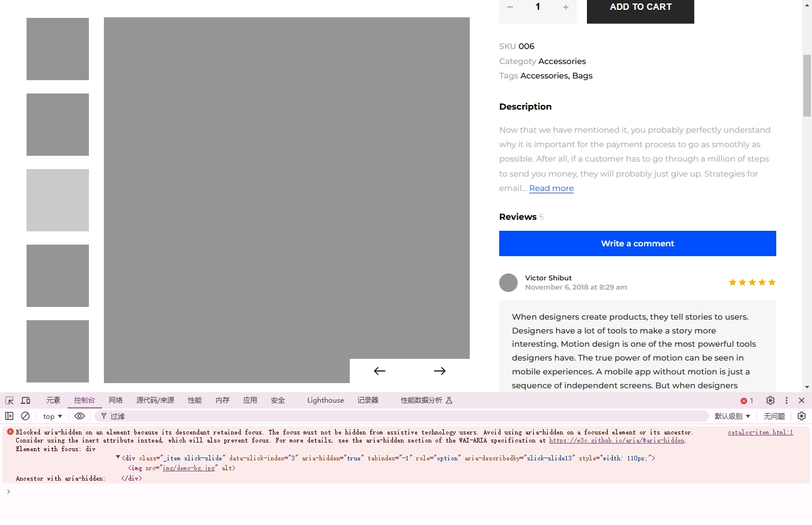Click the Write a comment button
Viewport: 812px width, 525px height.
point(638,243)
